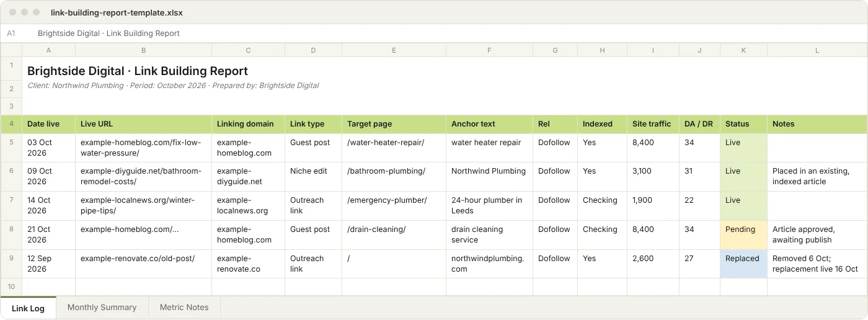The height and width of the screenshot is (320, 868).
Task: Click the formula bar showing Brightside Digital text
Action: pos(108,33)
